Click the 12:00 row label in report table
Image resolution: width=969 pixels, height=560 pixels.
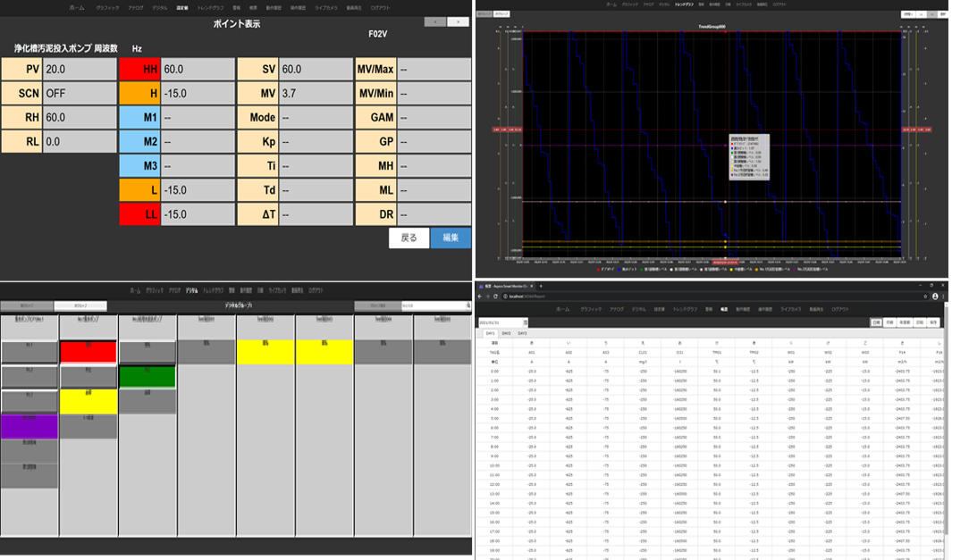click(494, 484)
